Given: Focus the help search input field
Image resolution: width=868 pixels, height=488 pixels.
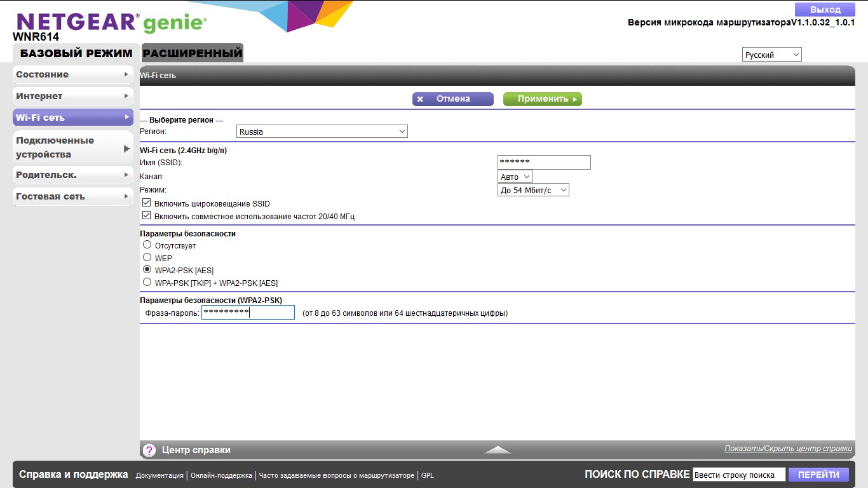Looking at the screenshot, I should tap(739, 475).
